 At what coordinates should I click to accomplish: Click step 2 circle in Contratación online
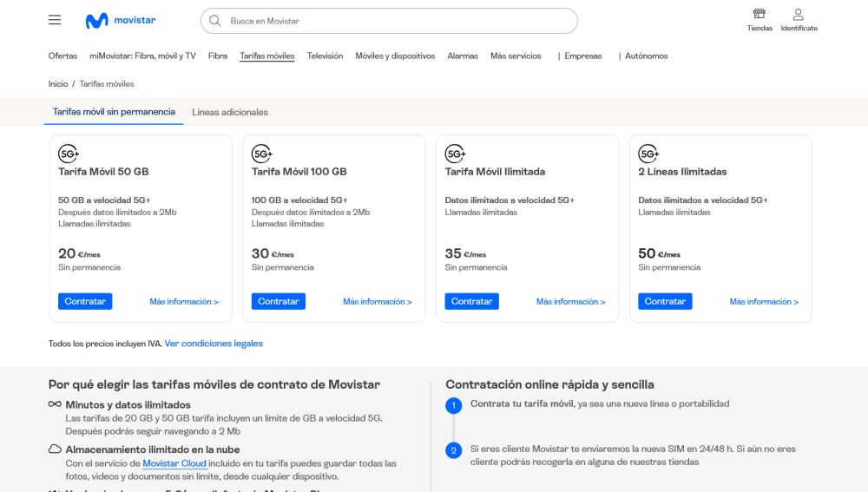click(x=453, y=450)
